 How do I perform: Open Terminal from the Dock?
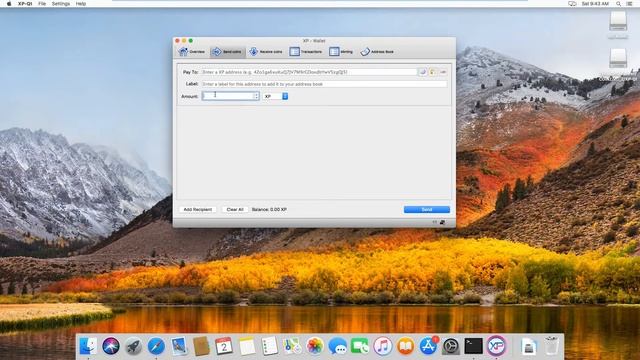[473, 346]
